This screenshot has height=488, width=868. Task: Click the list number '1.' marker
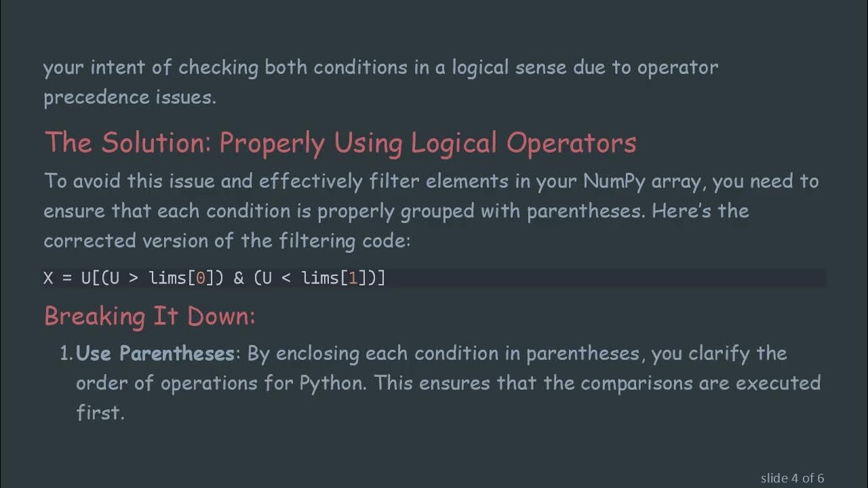66,353
